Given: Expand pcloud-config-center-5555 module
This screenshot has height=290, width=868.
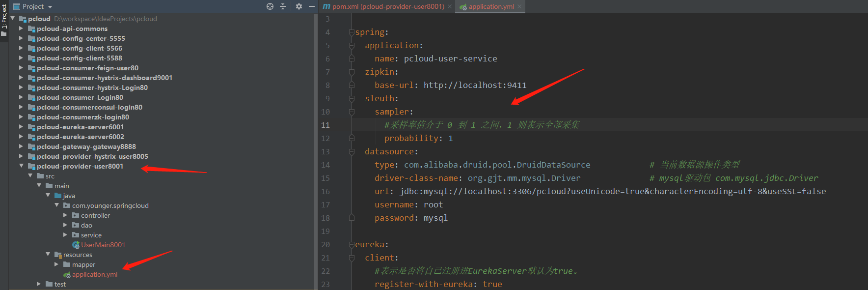Looking at the screenshot, I should [x=21, y=38].
